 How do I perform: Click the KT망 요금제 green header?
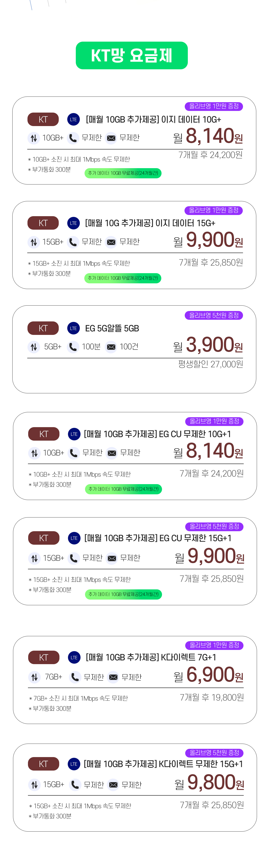[x=132, y=56]
